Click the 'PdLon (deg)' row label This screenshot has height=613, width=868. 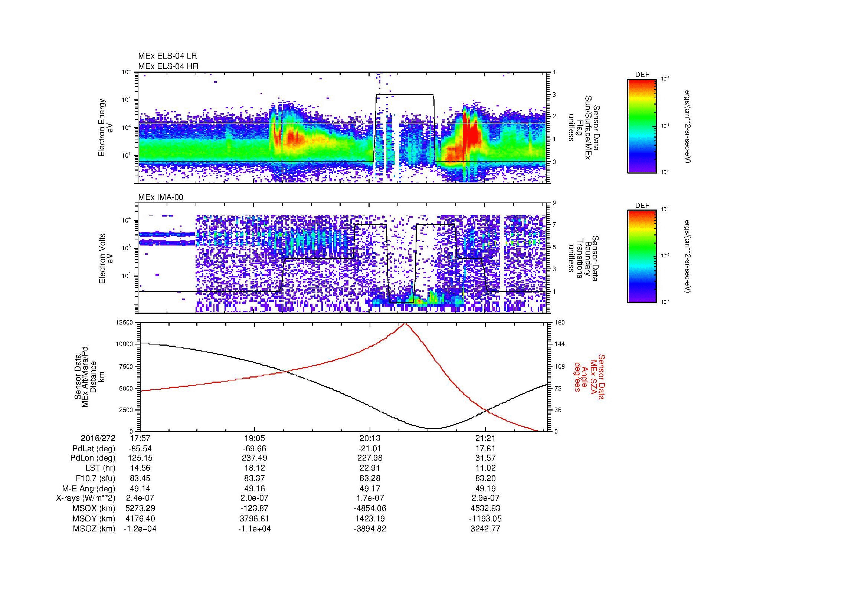pyautogui.click(x=93, y=458)
